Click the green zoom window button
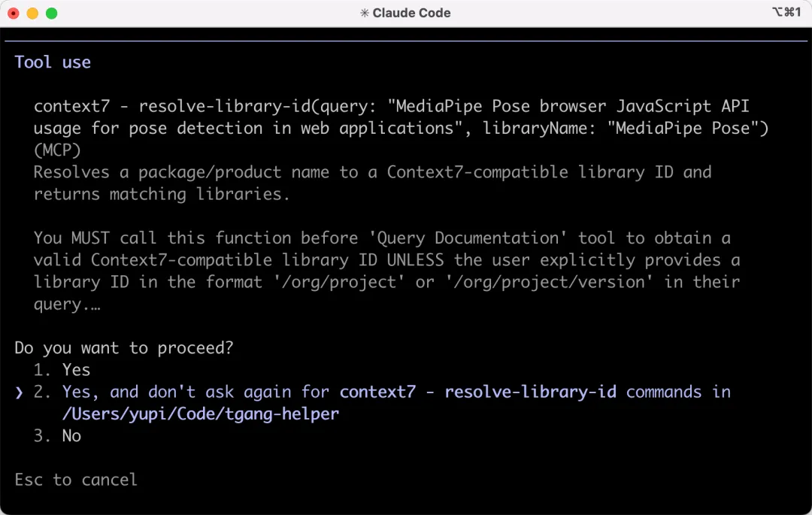812x515 pixels. point(51,13)
